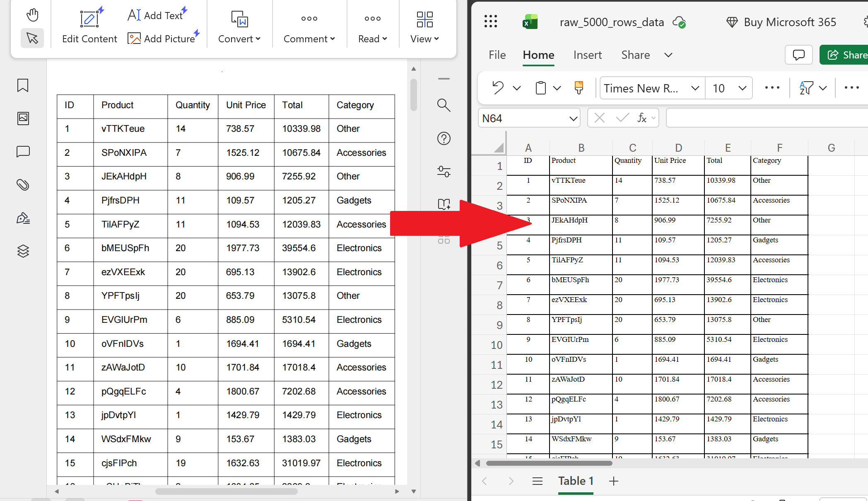Image resolution: width=868 pixels, height=501 pixels.
Task: Open the bookmark panel icon
Action: pyautogui.click(x=23, y=85)
